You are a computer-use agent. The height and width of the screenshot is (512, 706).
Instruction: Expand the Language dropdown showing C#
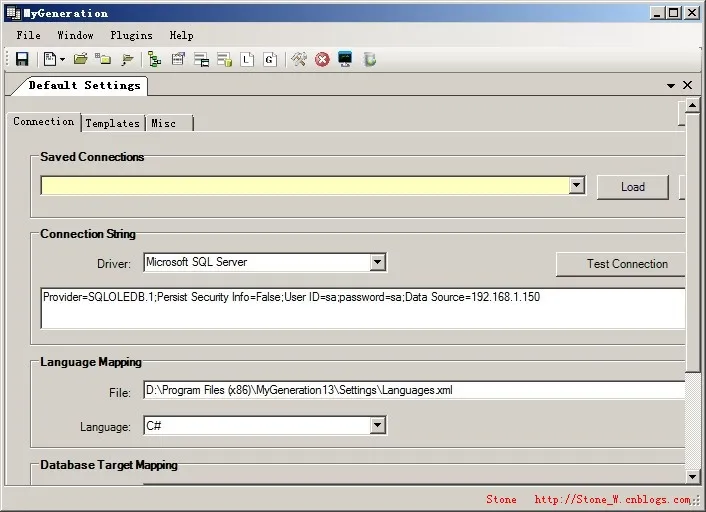(378, 425)
